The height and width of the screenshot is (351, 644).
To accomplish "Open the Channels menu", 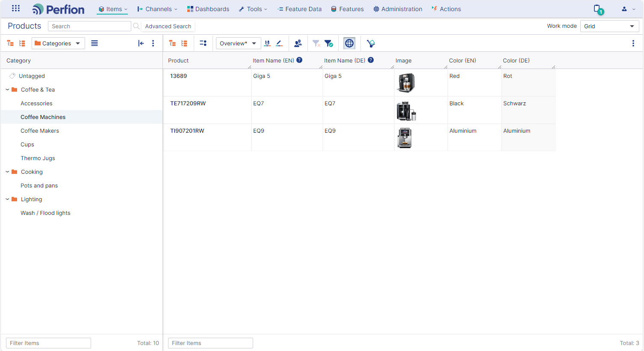I will point(157,9).
